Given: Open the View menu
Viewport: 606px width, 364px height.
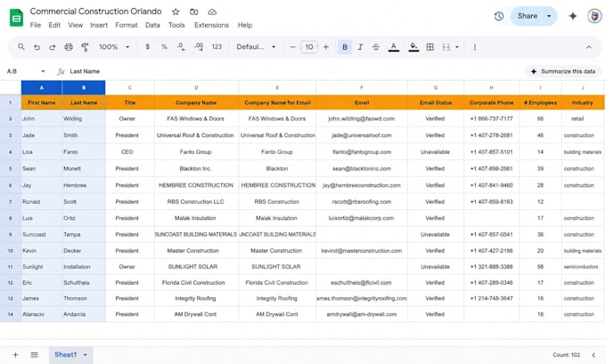Looking at the screenshot, I should pyautogui.click(x=76, y=25).
